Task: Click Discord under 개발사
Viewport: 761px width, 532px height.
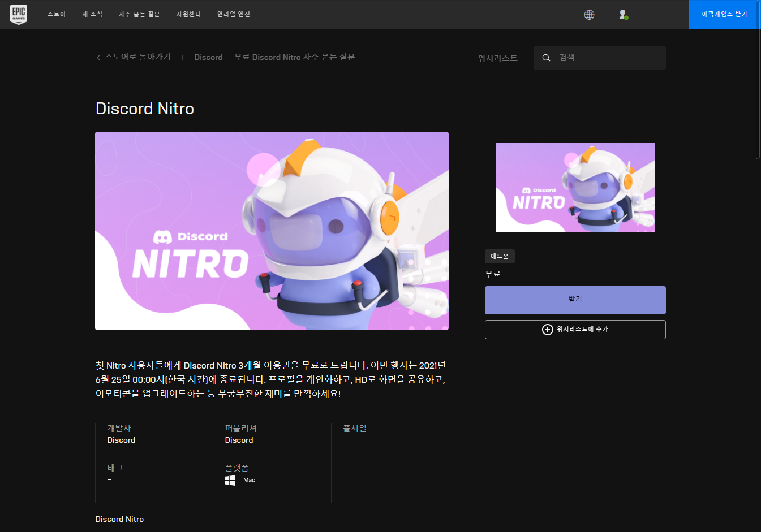Action: [121, 440]
